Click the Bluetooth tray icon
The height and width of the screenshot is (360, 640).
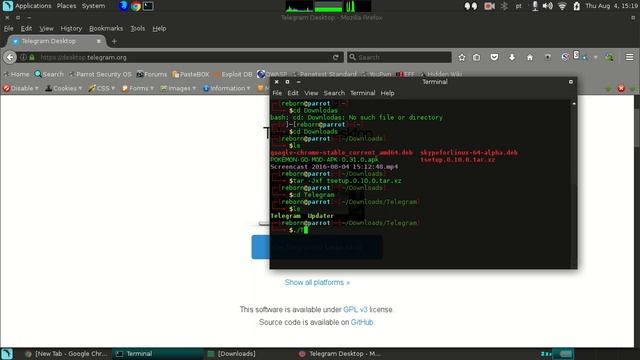tap(504, 6)
